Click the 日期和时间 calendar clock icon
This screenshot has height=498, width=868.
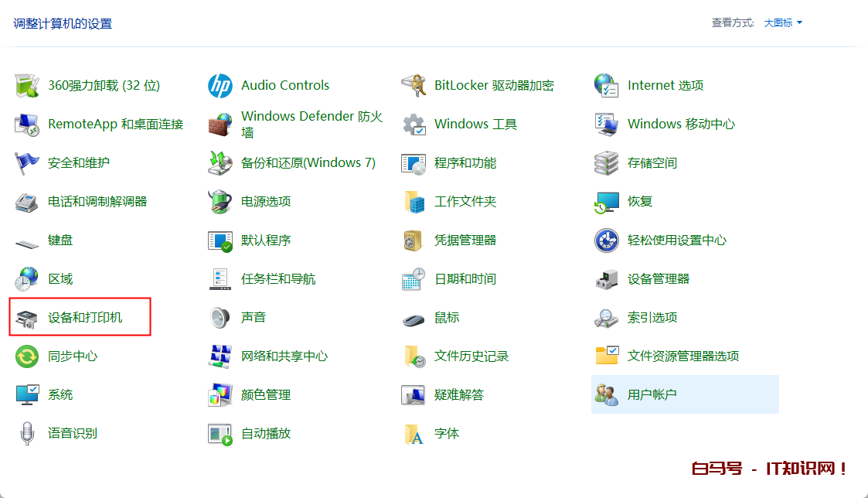[414, 279]
